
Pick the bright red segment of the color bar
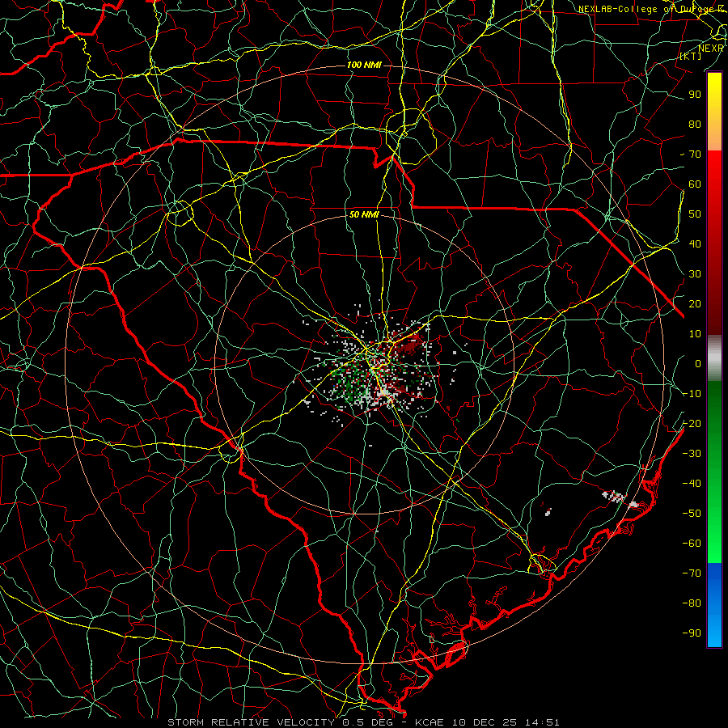point(714,186)
